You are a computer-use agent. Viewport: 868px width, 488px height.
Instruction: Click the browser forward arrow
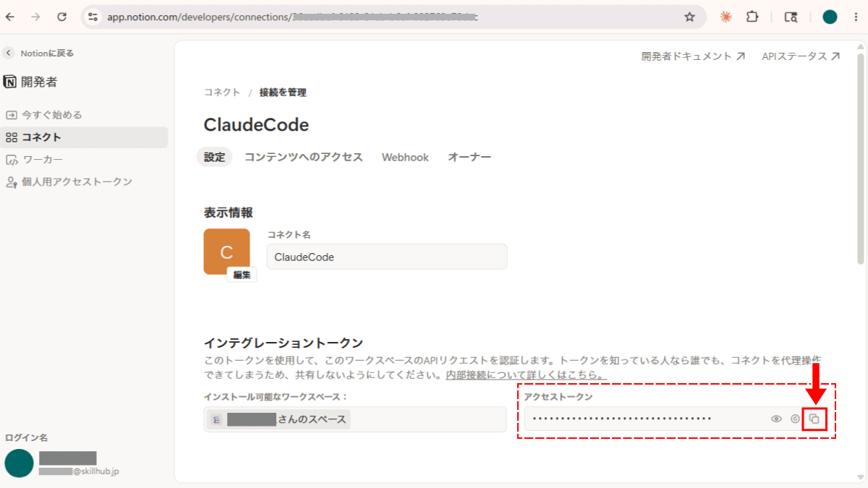35,17
